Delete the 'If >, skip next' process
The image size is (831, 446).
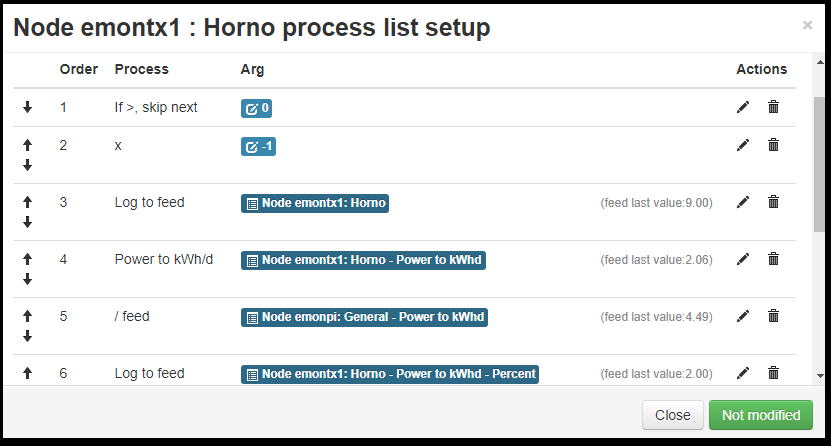(773, 107)
